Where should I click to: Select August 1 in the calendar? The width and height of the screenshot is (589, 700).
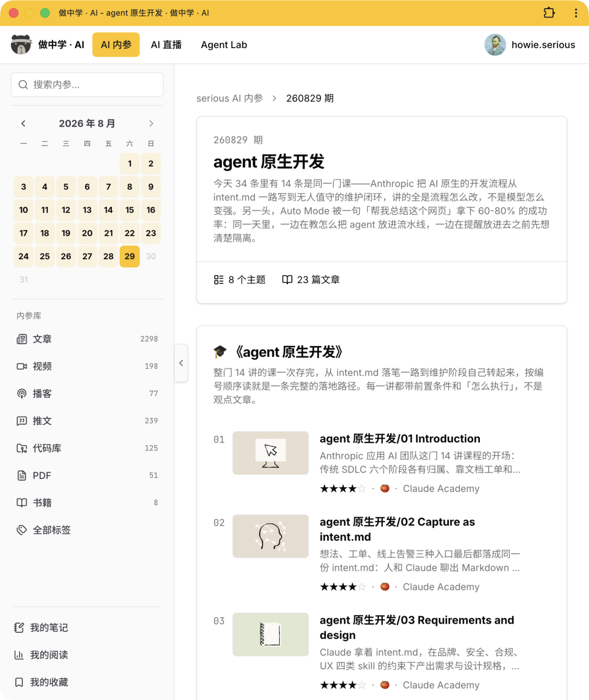pyautogui.click(x=130, y=164)
